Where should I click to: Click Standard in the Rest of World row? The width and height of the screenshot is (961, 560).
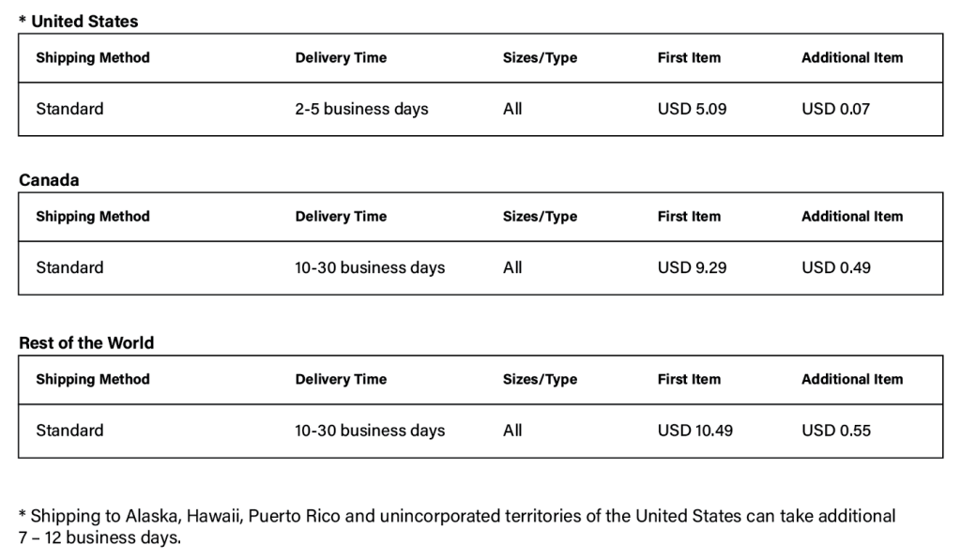[69, 431]
